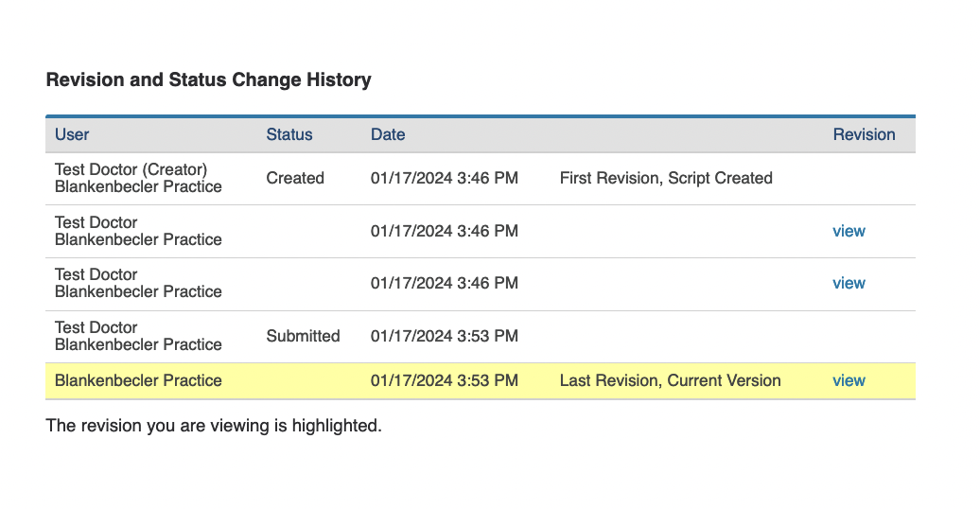Click the 3:53 PM date in Submitted row
This screenshot has width=980, height=509.
445,337
